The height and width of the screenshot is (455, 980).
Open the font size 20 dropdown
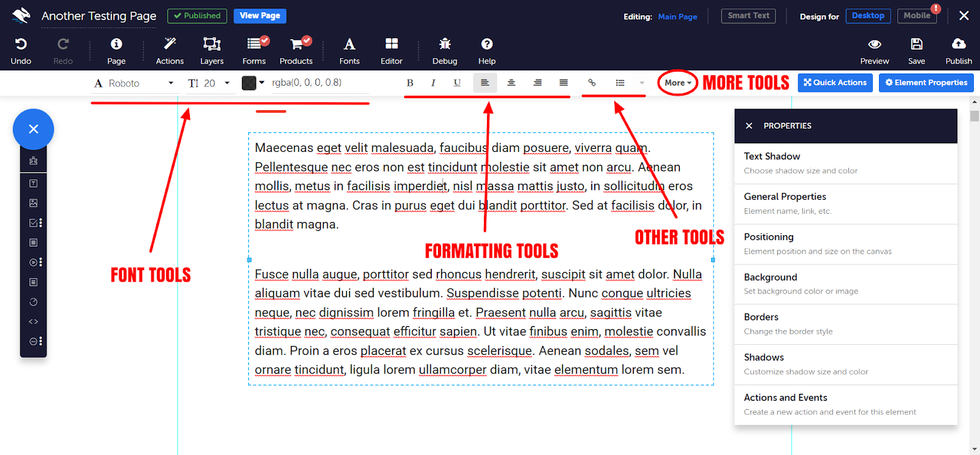coord(209,83)
